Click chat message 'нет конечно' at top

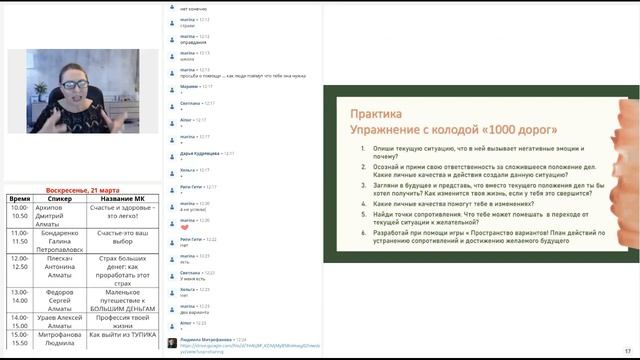(193, 9)
